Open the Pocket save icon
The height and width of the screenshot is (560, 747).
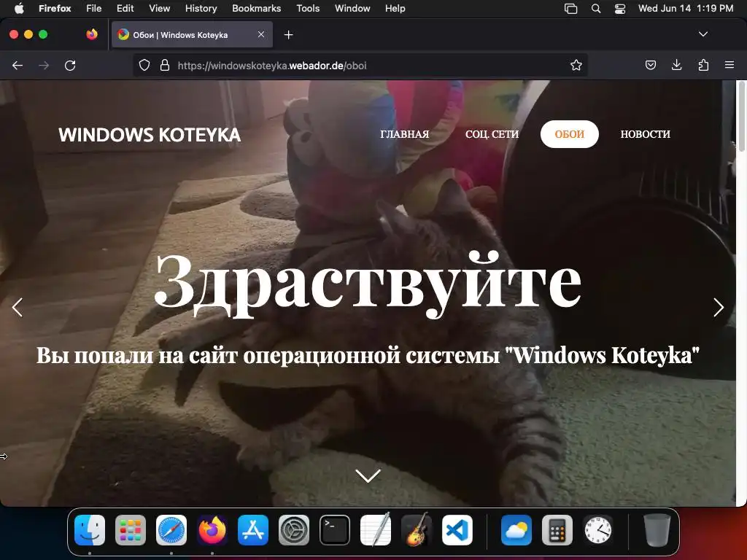coord(650,65)
